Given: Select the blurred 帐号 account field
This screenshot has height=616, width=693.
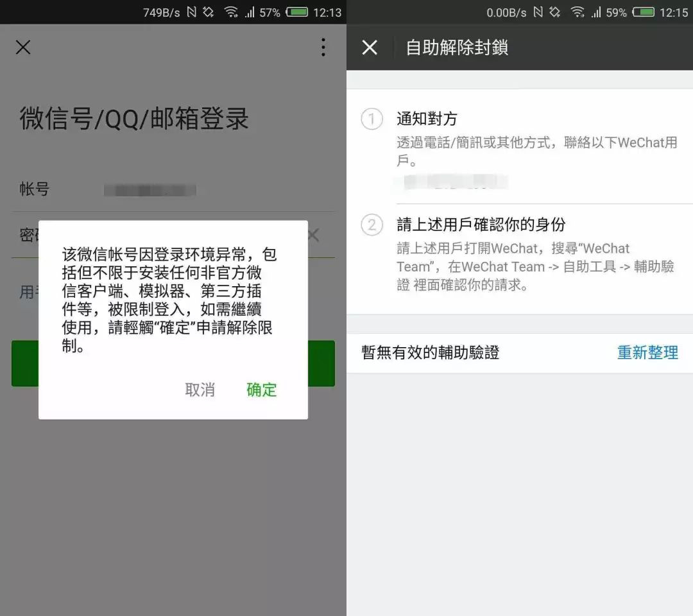Looking at the screenshot, I should click(150, 190).
